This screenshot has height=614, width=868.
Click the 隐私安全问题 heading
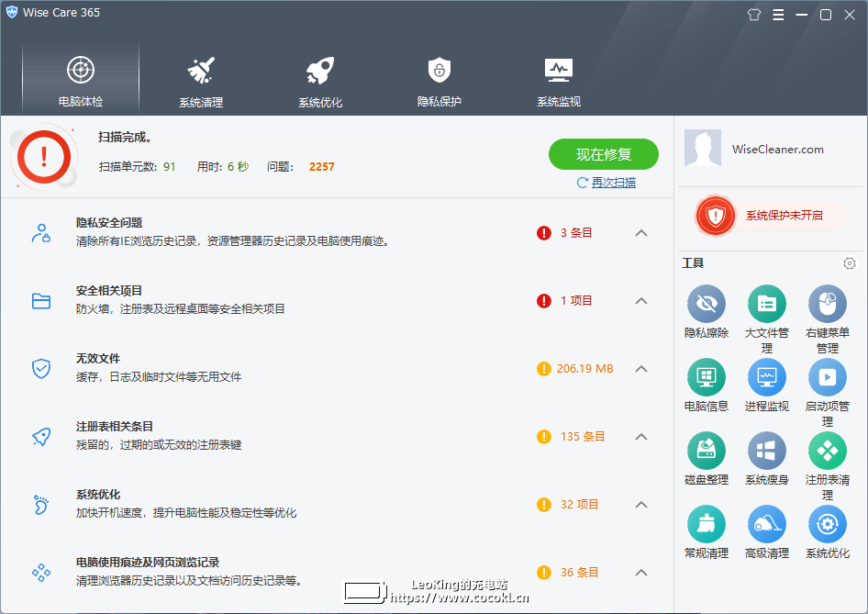[109, 223]
